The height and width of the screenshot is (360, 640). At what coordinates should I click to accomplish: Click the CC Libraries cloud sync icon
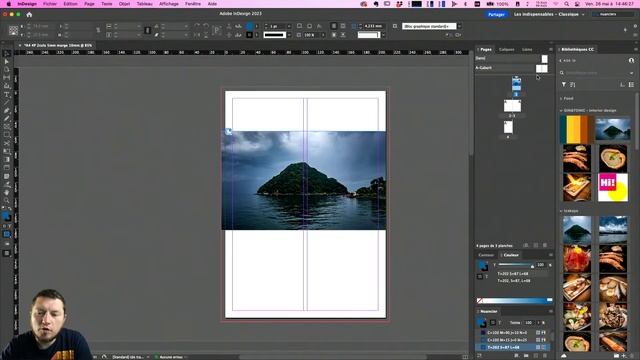(x=564, y=356)
